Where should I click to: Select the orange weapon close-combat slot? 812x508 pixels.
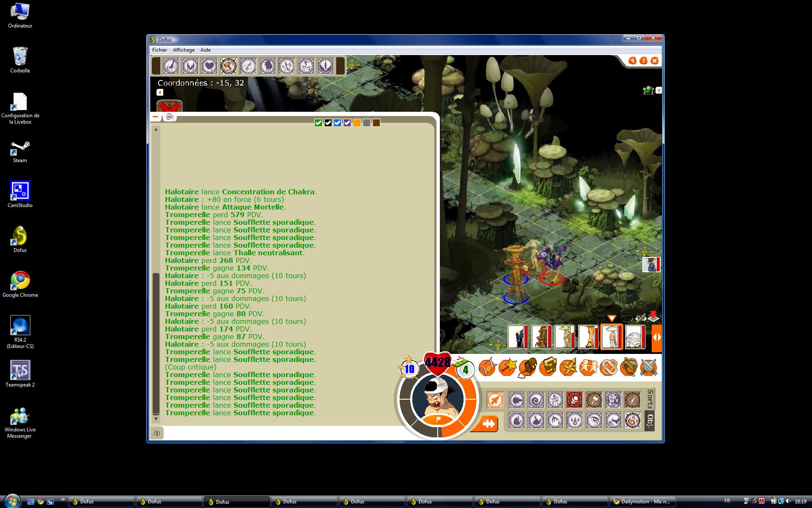(x=495, y=400)
